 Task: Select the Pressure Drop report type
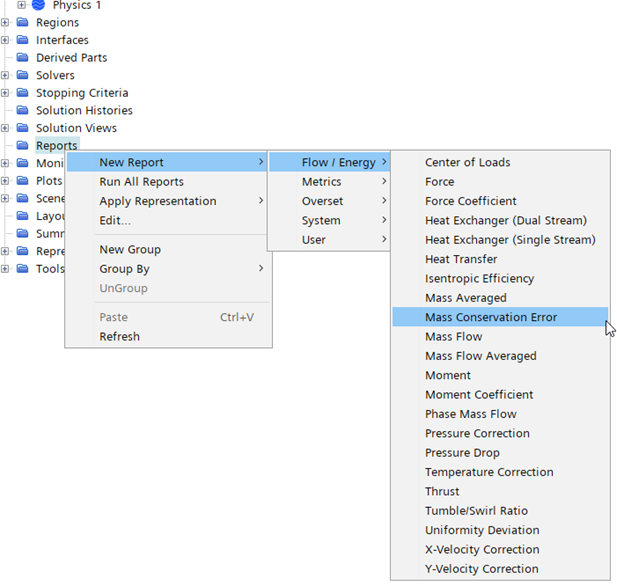[x=461, y=453]
